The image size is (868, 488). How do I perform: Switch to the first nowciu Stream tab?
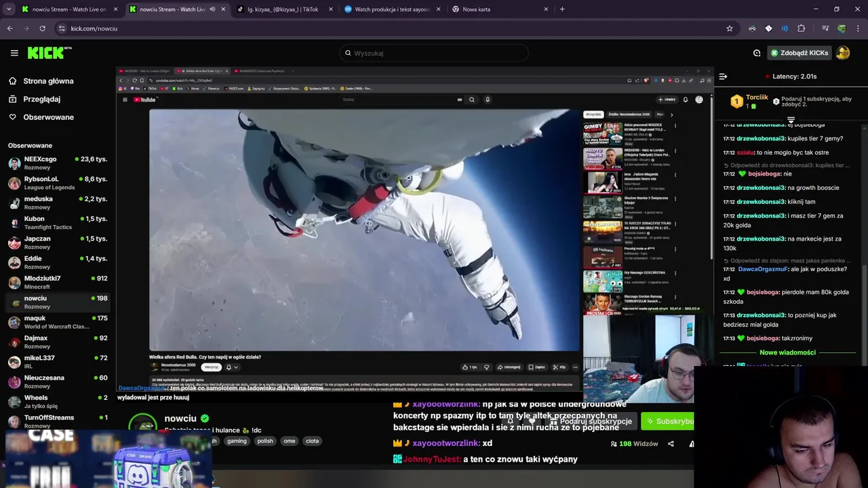point(68,9)
